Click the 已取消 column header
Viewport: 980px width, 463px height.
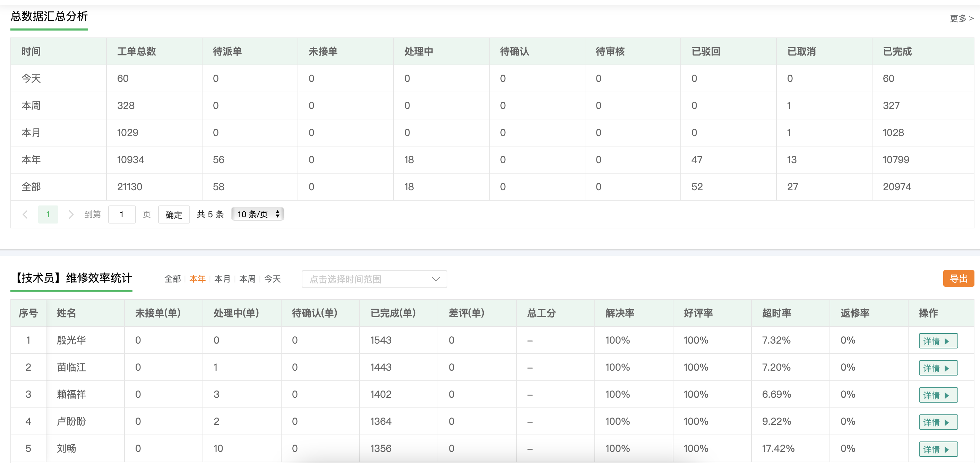tap(801, 51)
